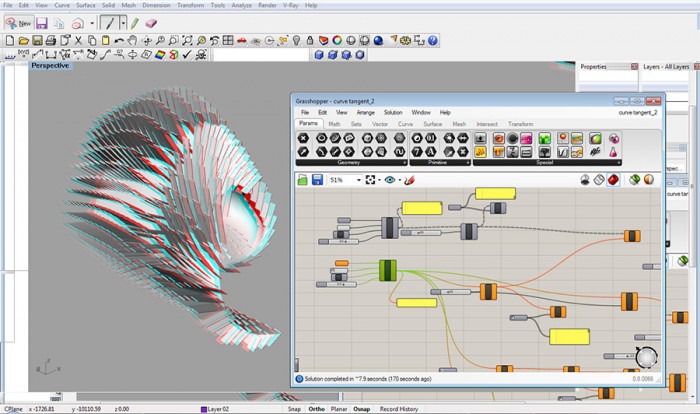Switch to the Vector tab in Grasshopper

380,124
